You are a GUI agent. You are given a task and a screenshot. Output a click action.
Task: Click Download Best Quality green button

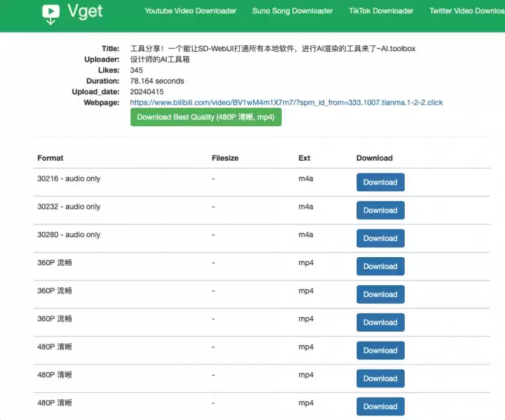pos(206,117)
